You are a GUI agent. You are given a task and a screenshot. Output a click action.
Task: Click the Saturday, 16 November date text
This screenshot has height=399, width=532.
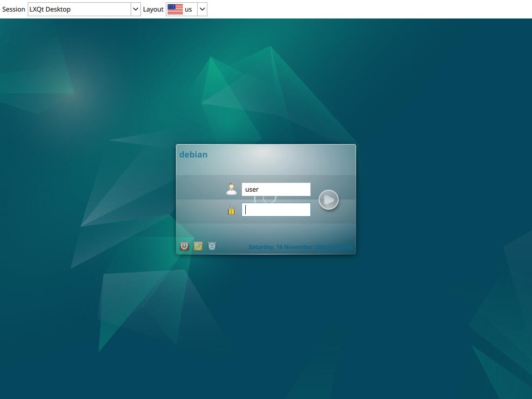click(x=300, y=247)
